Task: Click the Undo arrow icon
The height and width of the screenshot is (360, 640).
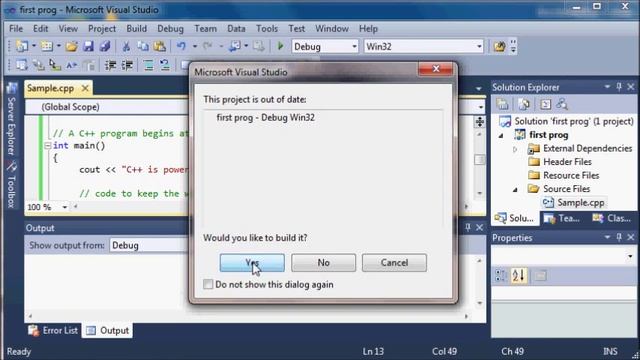Action: [x=181, y=46]
